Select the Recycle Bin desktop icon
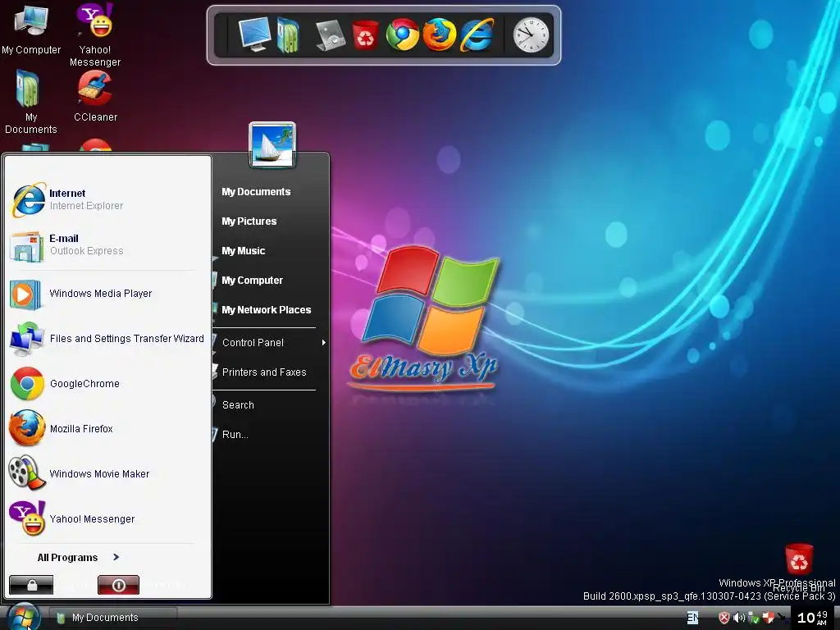The image size is (840, 630). [799, 567]
